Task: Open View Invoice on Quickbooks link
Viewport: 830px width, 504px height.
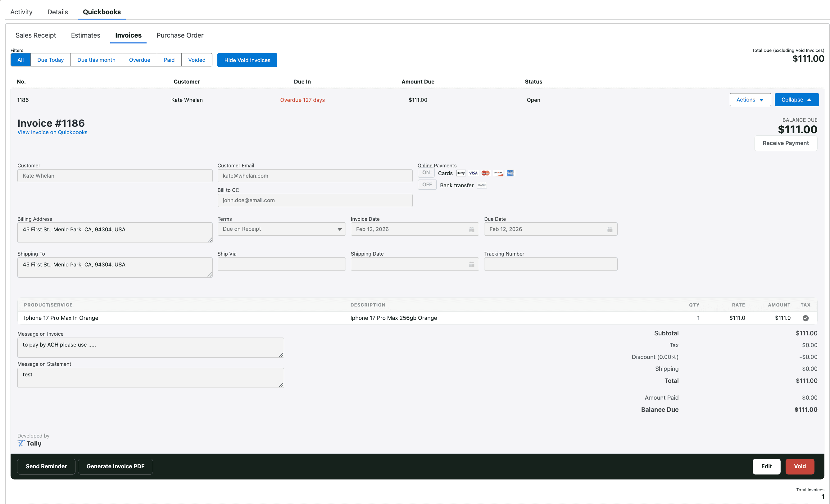Action: pyautogui.click(x=52, y=132)
